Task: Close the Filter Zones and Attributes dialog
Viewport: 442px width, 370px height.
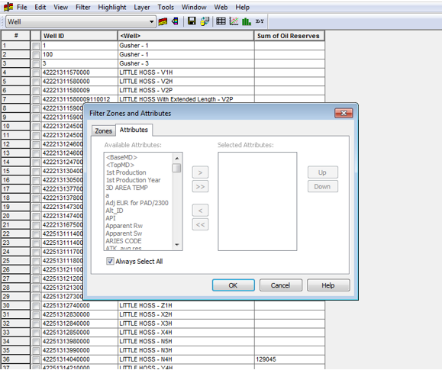Action: tap(343, 113)
